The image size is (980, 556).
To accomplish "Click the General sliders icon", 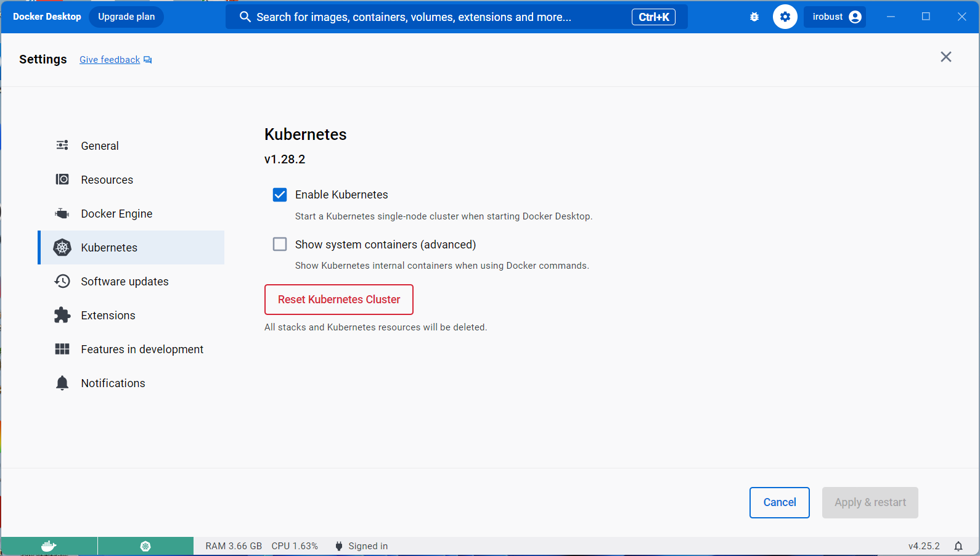I will pyautogui.click(x=62, y=145).
